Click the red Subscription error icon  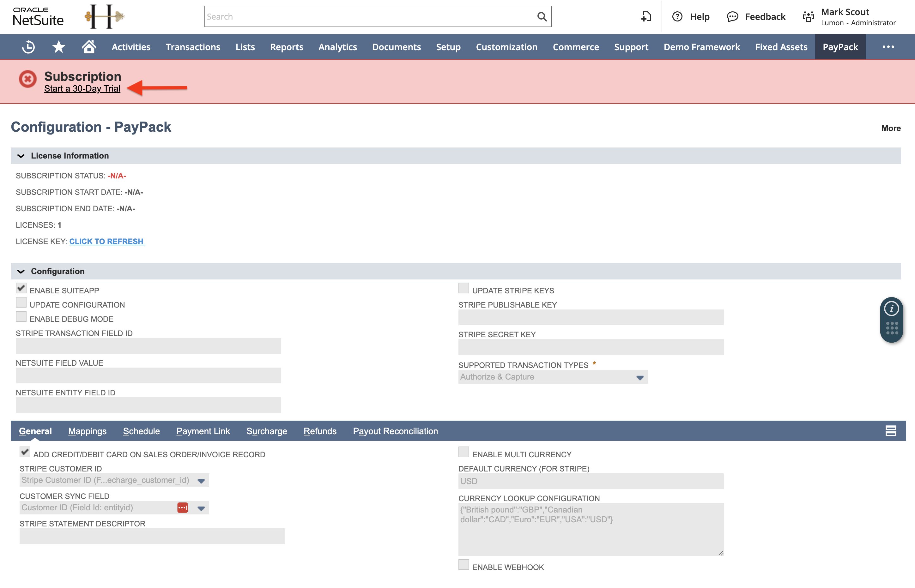(27, 79)
